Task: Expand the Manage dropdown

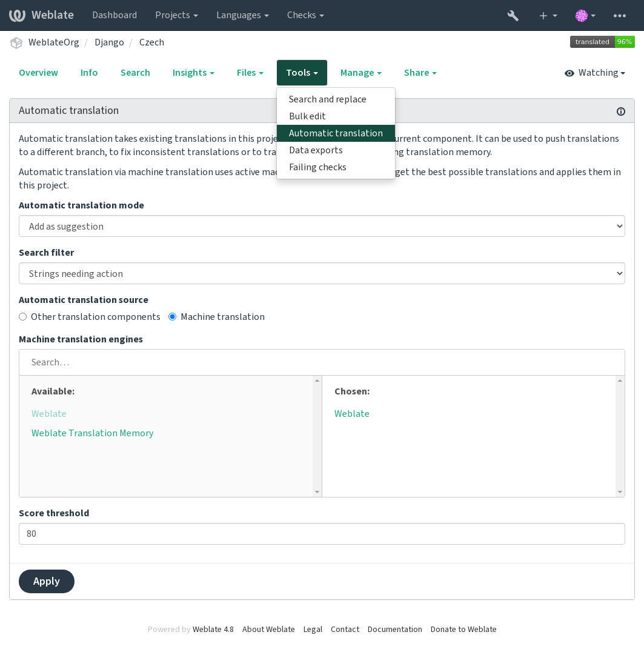Action: tap(361, 73)
